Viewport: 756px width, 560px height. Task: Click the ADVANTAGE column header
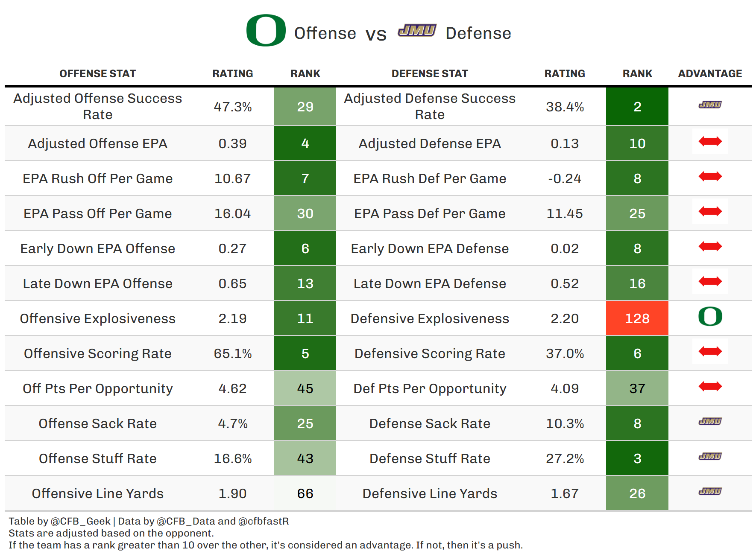tap(710, 74)
